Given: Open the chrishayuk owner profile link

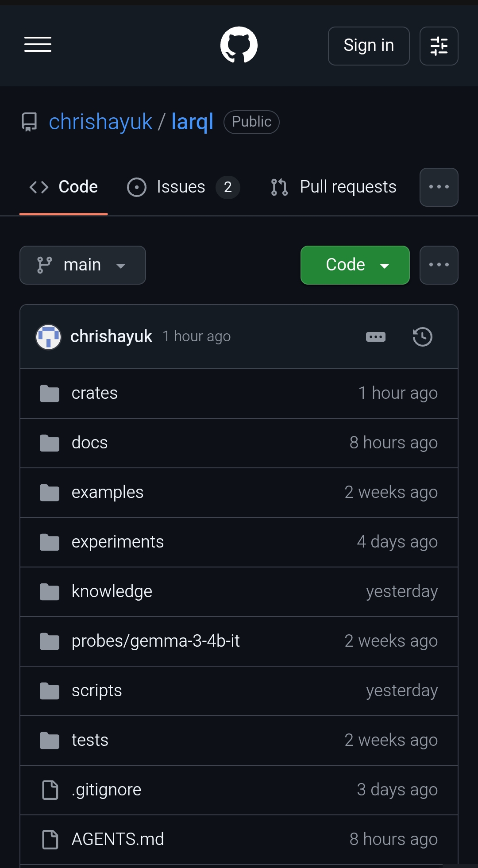Looking at the screenshot, I should tap(100, 122).
